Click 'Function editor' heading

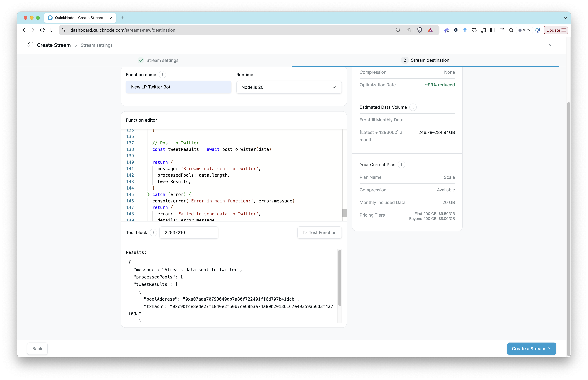point(141,120)
